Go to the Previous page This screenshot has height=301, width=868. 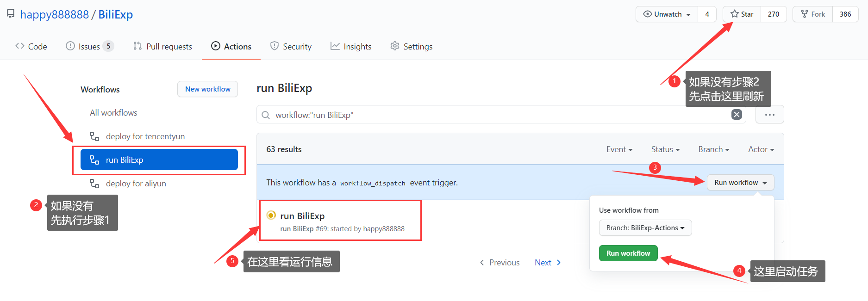coord(500,263)
